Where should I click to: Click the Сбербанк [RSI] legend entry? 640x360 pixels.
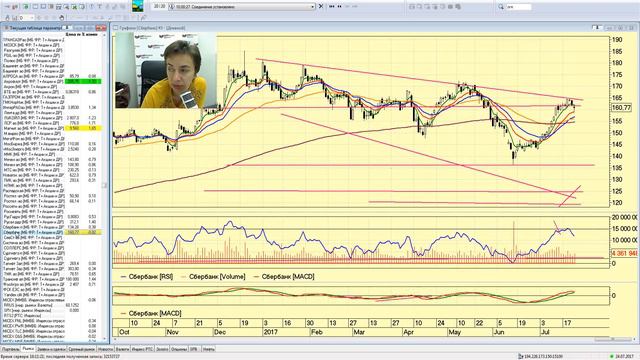pos(147,277)
